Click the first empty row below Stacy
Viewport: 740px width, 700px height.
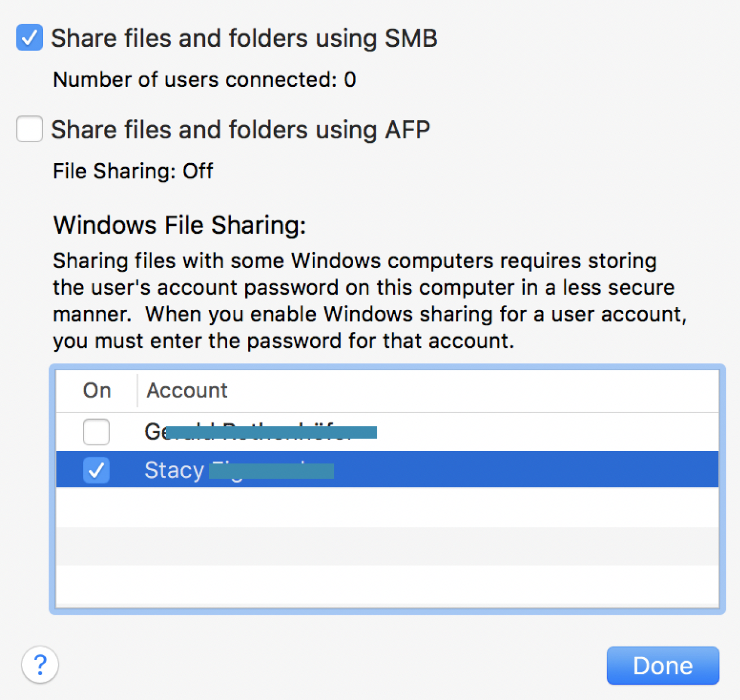click(387, 508)
